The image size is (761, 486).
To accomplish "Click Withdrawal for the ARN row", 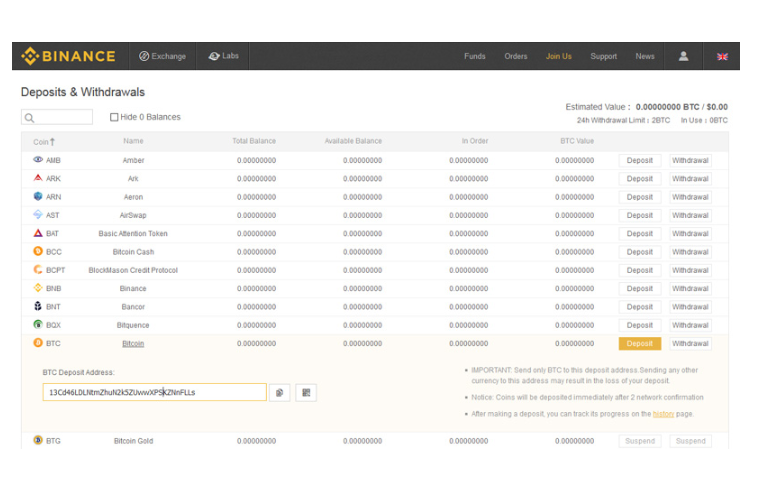I will (690, 197).
